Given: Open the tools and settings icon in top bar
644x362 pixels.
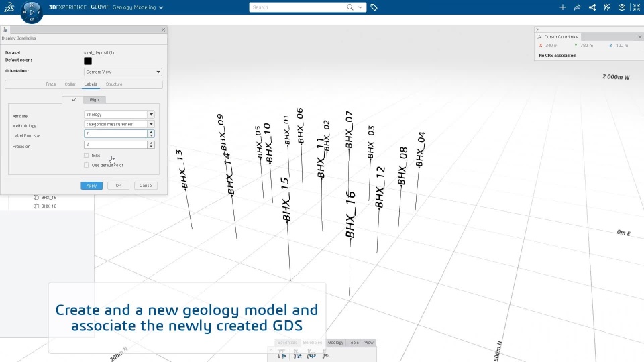Looking at the screenshot, I should (607, 7).
